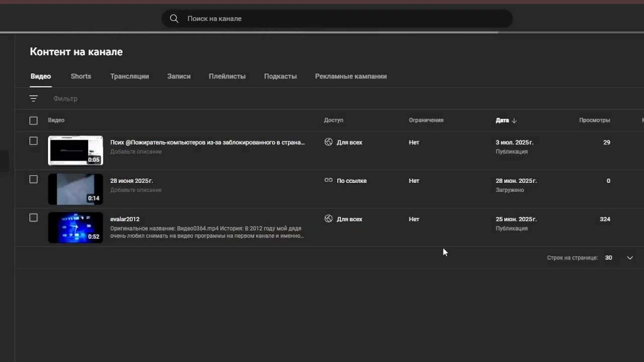The image size is (644, 362).
Task: Click the search magnifier icon
Action: click(174, 19)
